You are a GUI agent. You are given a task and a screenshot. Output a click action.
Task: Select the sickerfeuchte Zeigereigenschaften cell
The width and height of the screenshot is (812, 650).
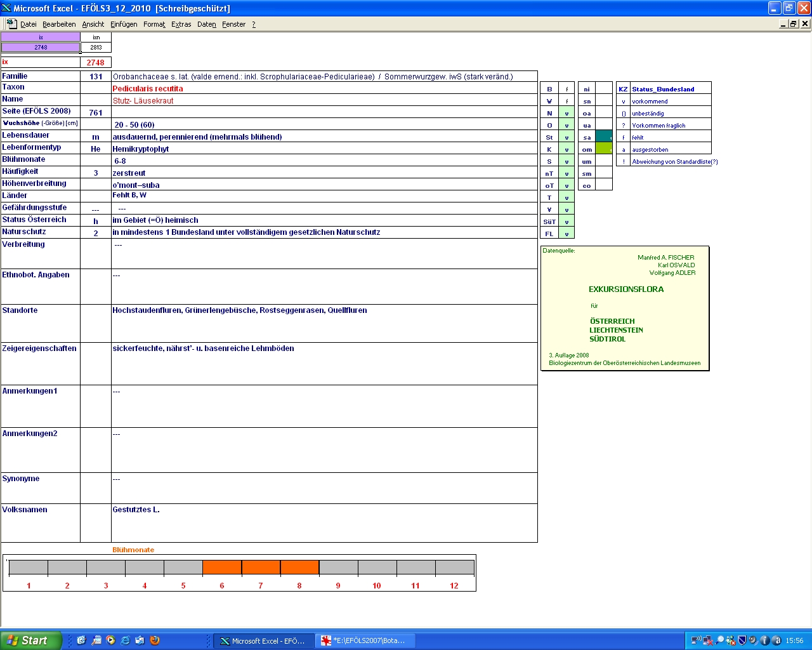pos(324,364)
